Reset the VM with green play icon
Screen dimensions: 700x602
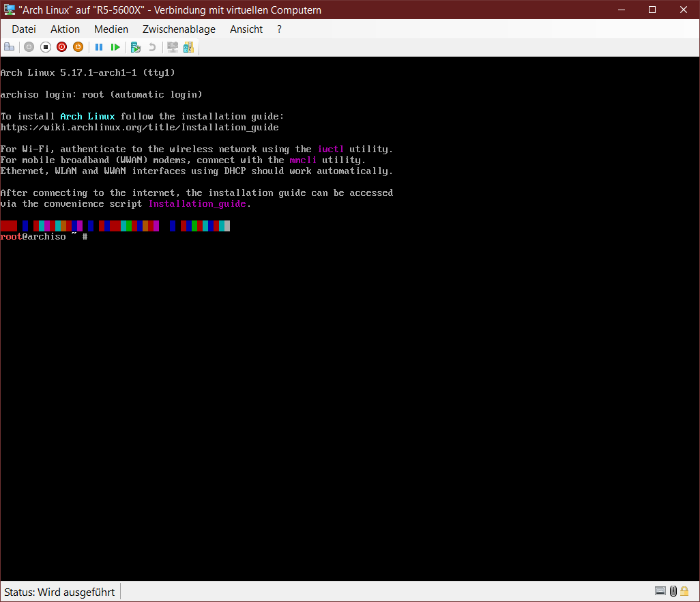(115, 47)
